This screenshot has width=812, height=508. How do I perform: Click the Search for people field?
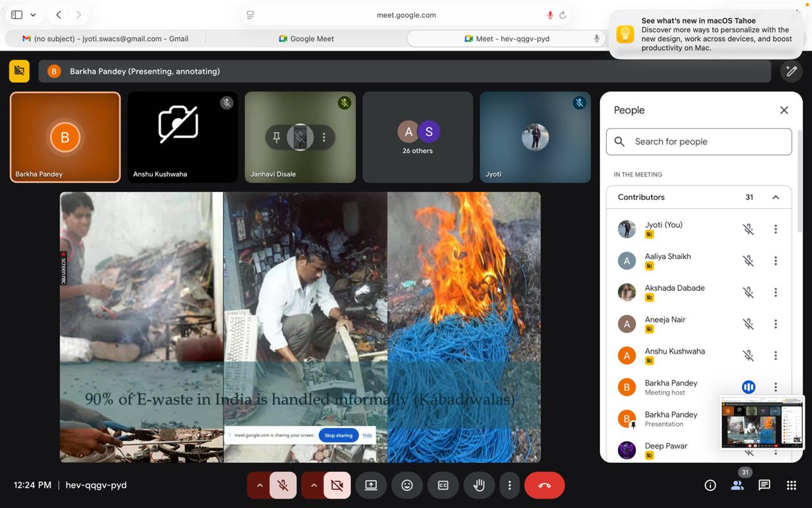point(699,142)
